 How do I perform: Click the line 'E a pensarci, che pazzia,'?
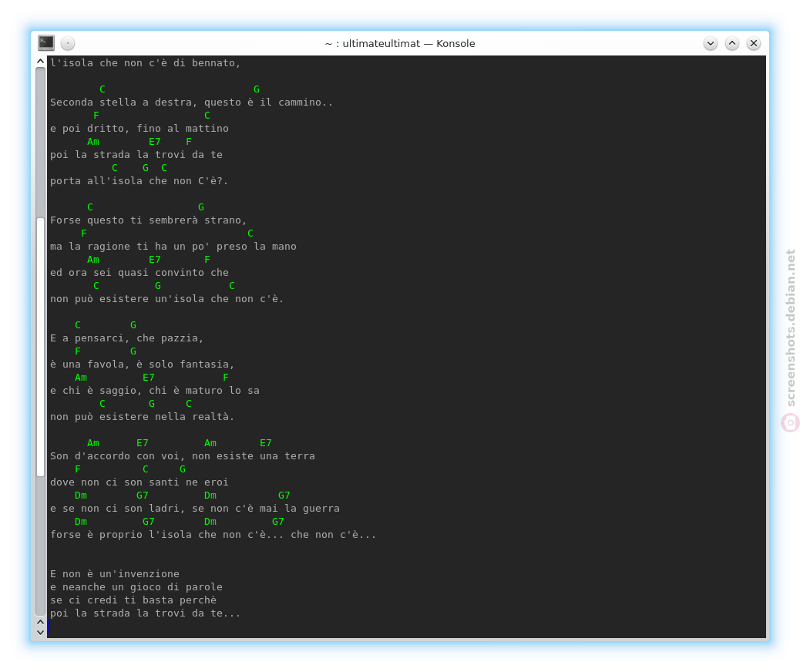(126, 338)
